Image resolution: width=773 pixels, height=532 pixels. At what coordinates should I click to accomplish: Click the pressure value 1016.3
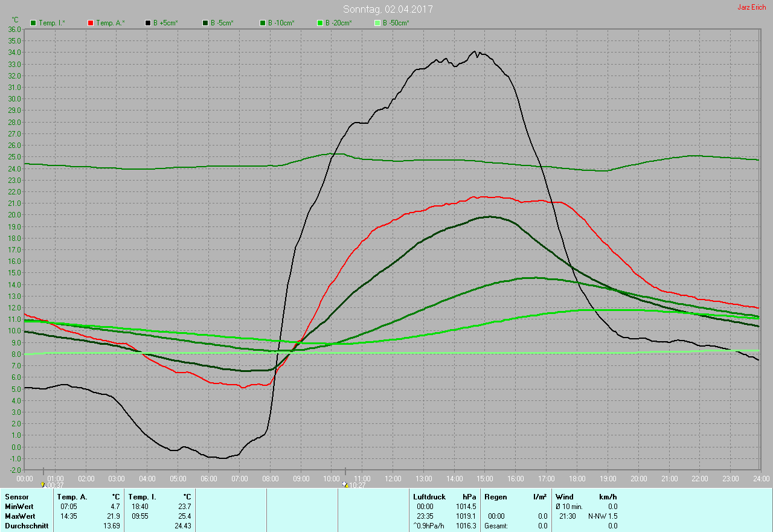coord(465,526)
